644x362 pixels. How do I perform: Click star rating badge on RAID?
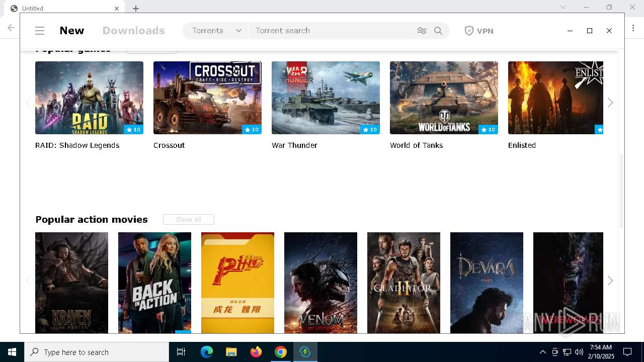click(x=133, y=129)
